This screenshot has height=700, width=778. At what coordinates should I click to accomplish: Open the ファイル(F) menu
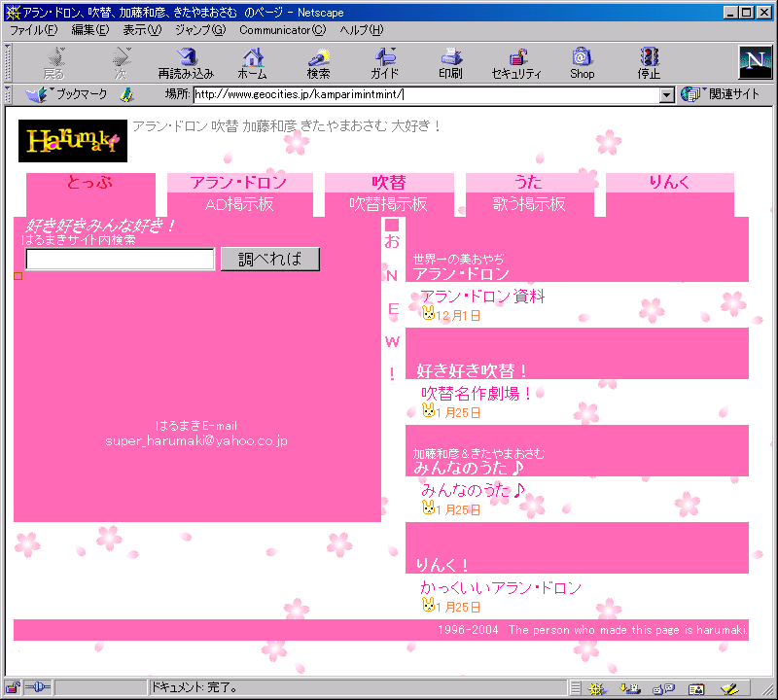[33, 30]
